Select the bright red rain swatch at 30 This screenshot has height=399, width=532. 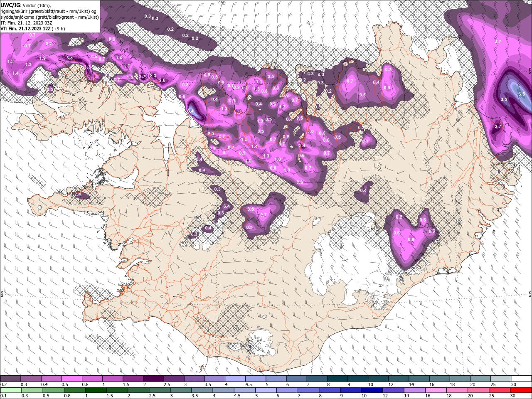(521, 390)
